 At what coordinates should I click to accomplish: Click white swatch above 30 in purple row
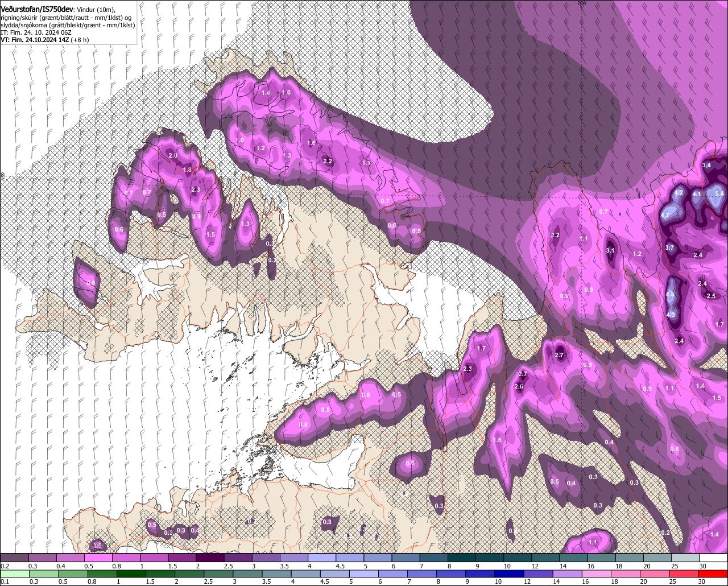tap(713, 558)
